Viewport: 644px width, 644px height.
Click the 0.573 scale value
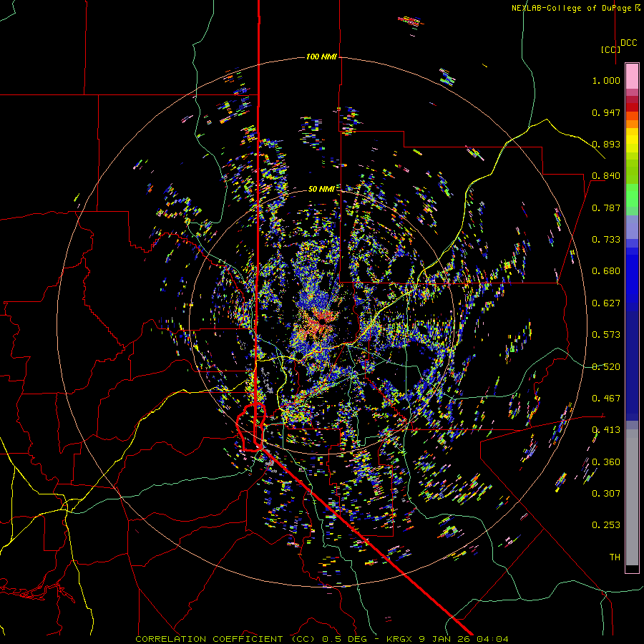click(x=606, y=335)
